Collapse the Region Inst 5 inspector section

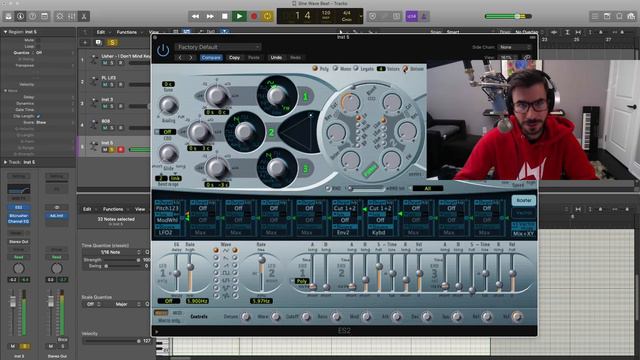[5, 32]
